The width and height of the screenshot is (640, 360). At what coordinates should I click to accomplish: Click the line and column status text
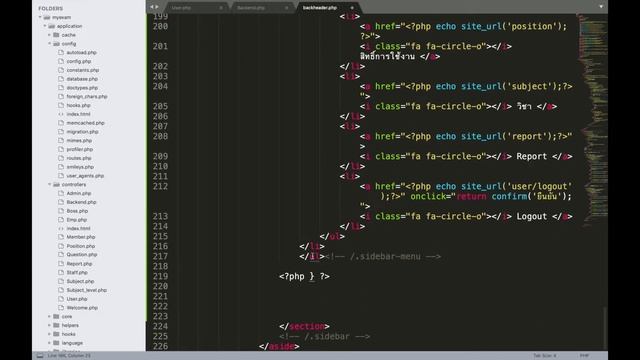click(69, 356)
